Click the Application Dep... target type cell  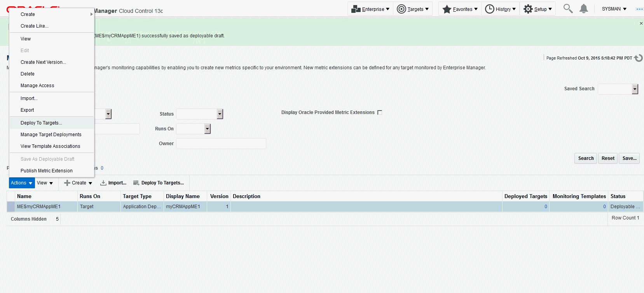(x=142, y=207)
